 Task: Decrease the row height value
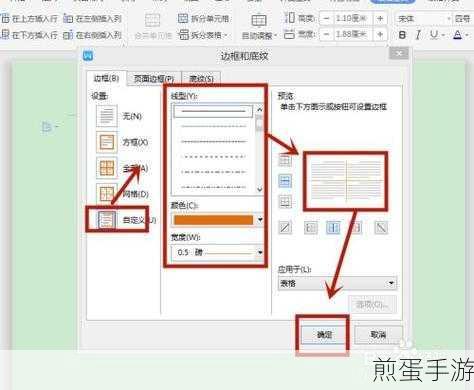click(327, 19)
